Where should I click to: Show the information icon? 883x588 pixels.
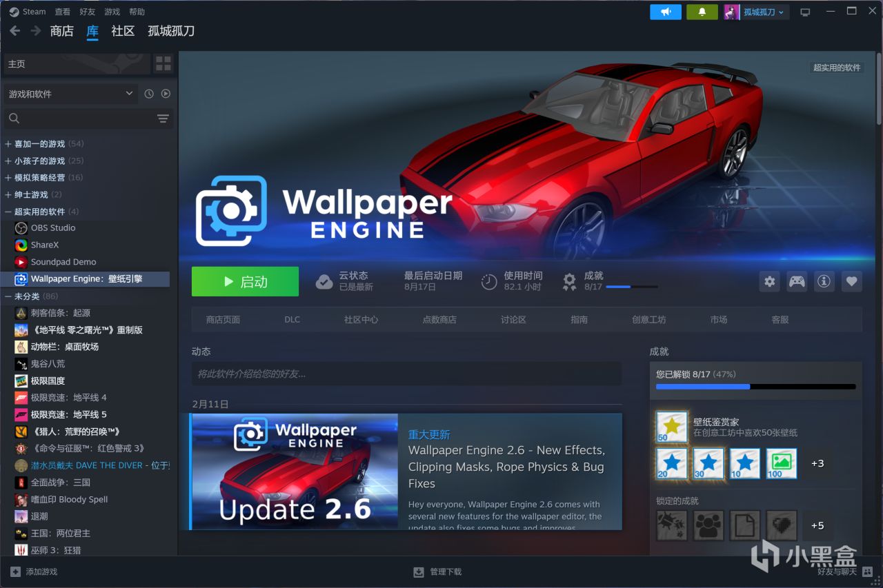[x=824, y=281]
